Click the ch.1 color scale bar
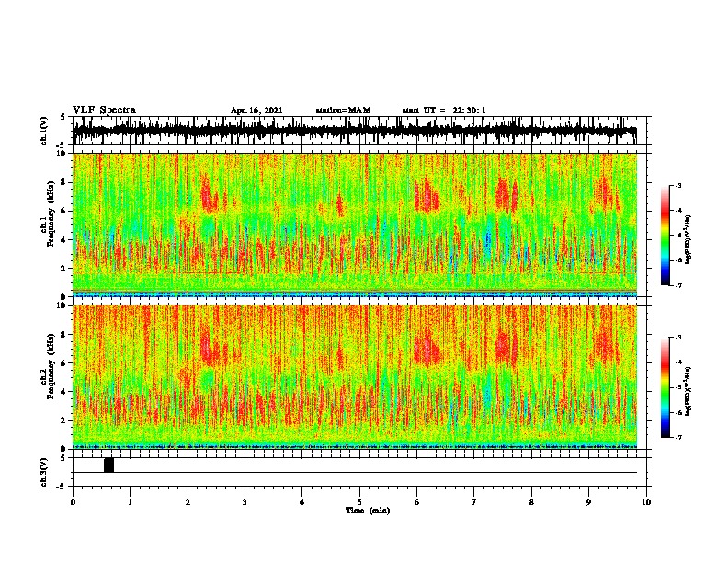The width and height of the screenshot is (728, 563). [665, 236]
